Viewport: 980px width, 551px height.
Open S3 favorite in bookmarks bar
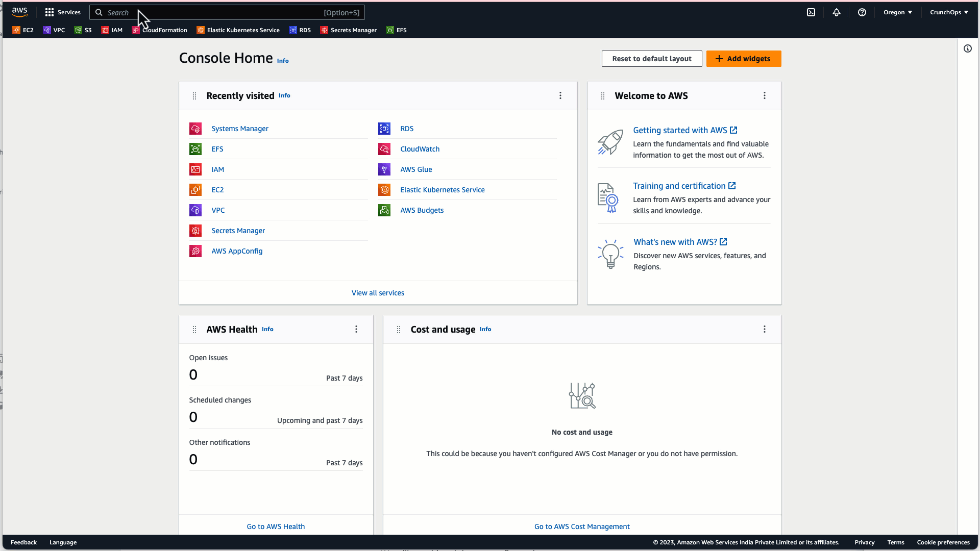coord(83,30)
